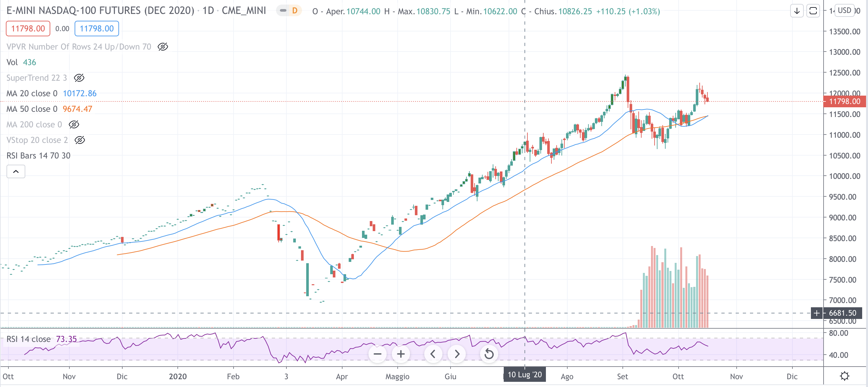868x387 pixels.
Task: Click the Apr label on time axis
Action: 342,377
